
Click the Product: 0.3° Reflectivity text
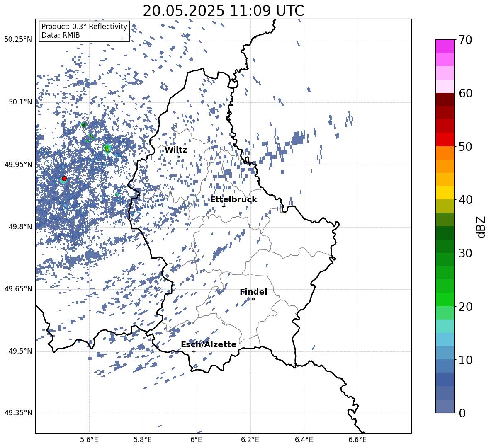(84, 27)
